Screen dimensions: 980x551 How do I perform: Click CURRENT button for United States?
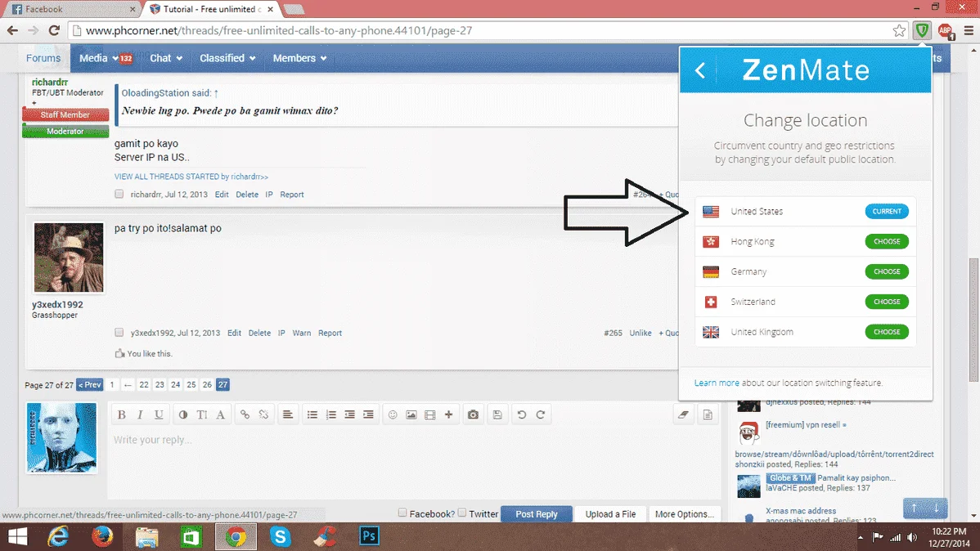(886, 212)
